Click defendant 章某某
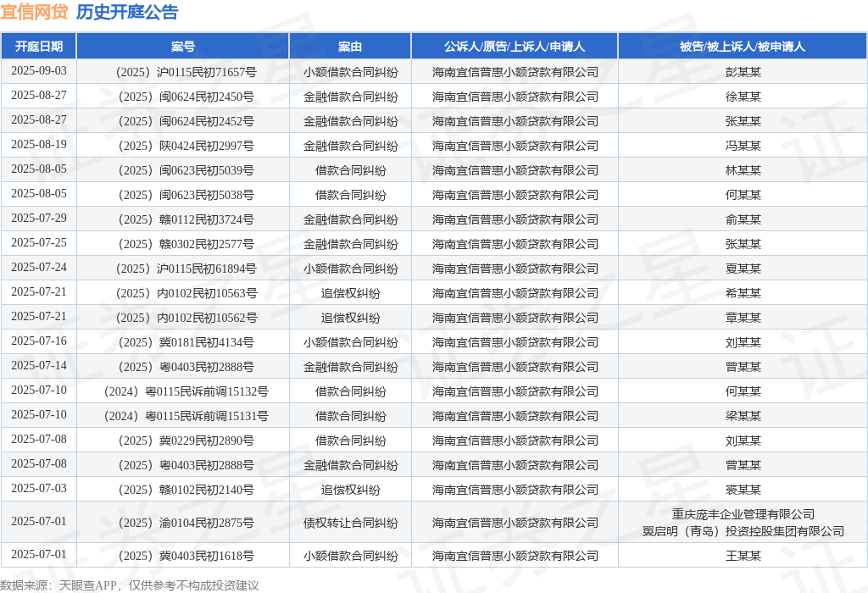 pyautogui.click(x=743, y=318)
